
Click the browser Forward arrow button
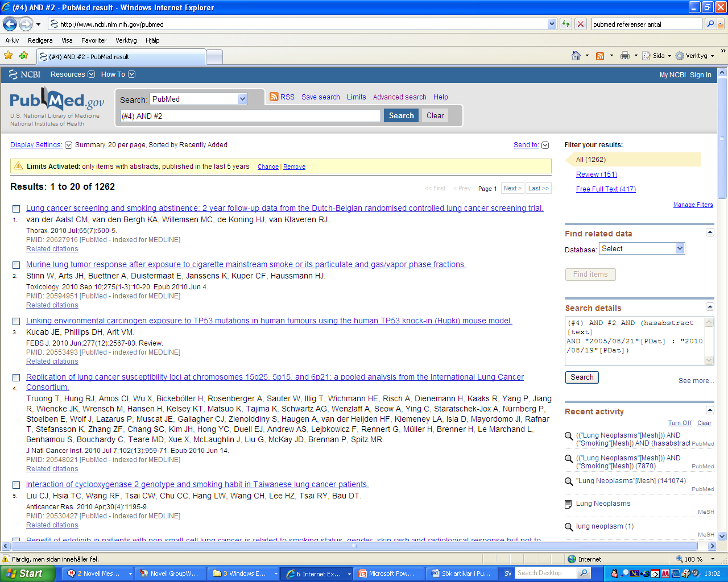(26, 24)
